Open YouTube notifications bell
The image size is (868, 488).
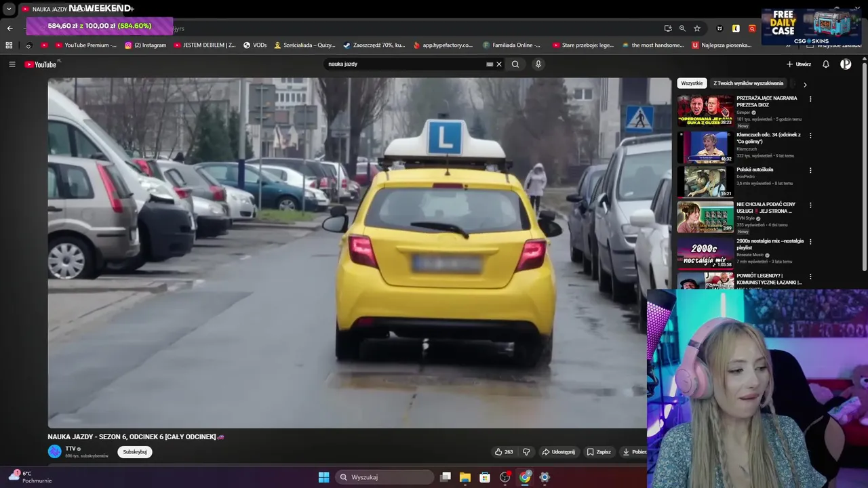[826, 64]
